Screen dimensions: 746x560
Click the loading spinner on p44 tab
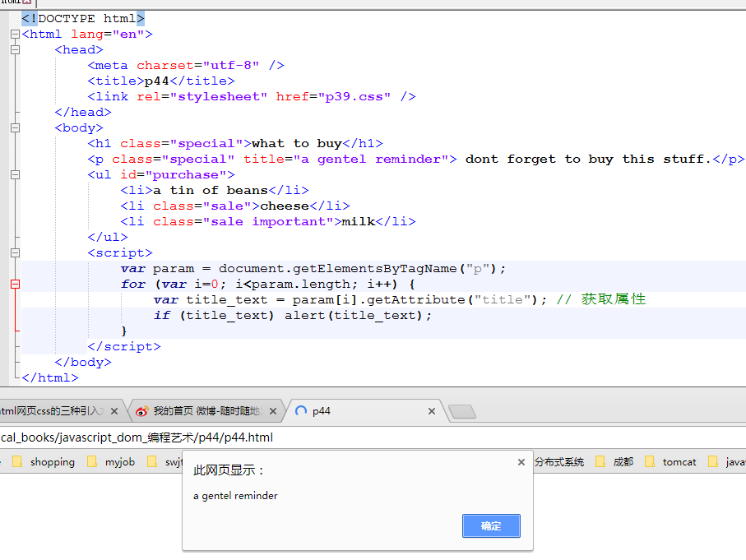click(301, 411)
